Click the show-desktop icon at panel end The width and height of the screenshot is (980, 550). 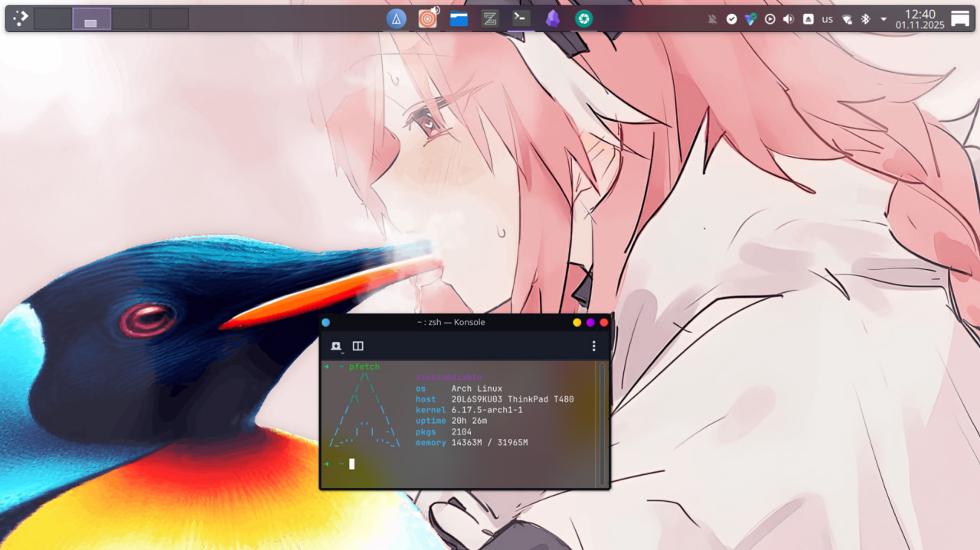960,19
